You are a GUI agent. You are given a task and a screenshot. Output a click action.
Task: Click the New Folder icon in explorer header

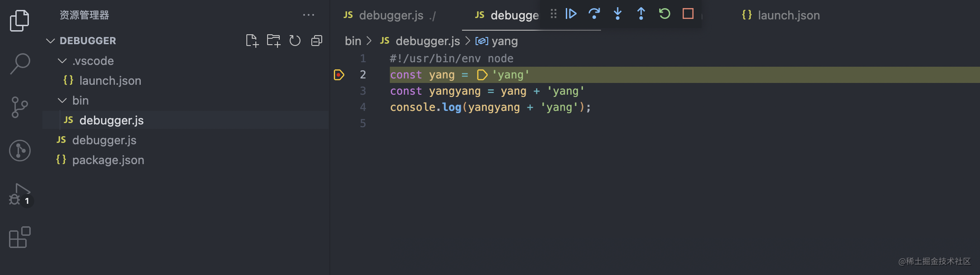[273, 41]
